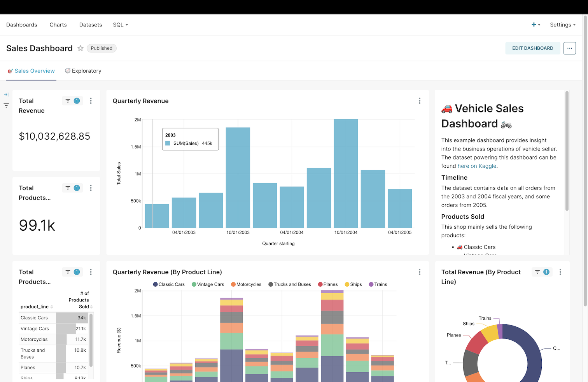The image size is (588, 382).
Task: Click the Classic Cars table row
Action: [53, 318]
